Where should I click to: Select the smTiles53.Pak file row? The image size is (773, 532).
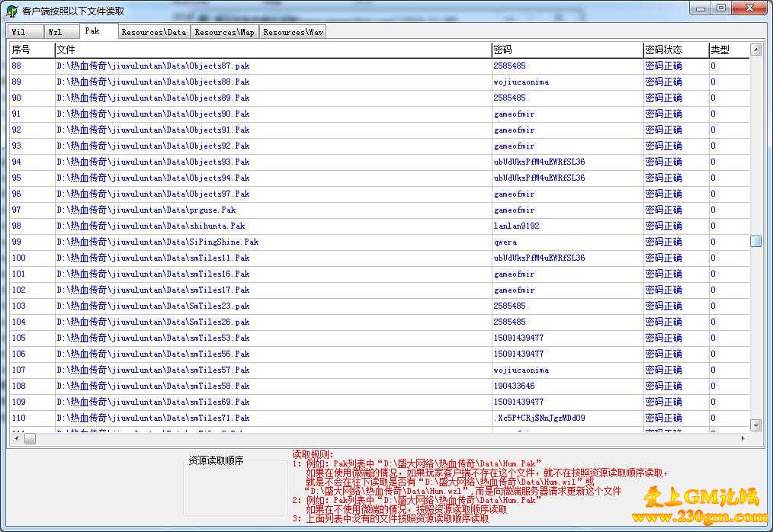380,338
